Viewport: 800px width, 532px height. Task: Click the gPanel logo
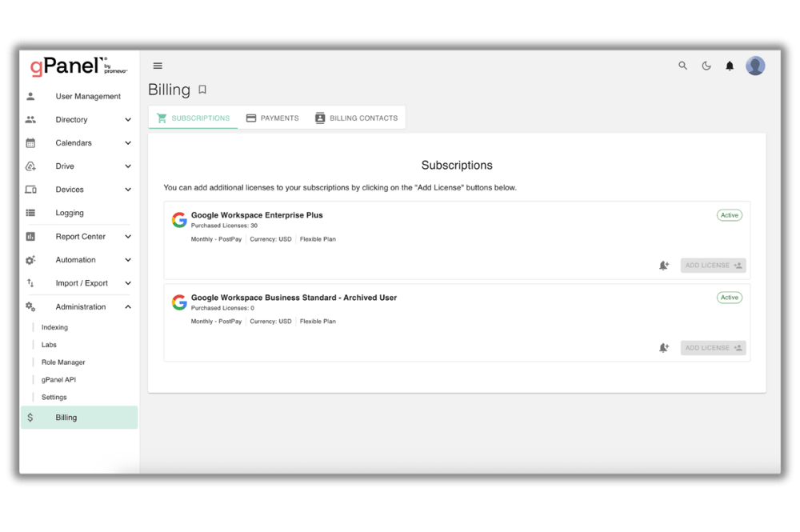click(78, 66)
